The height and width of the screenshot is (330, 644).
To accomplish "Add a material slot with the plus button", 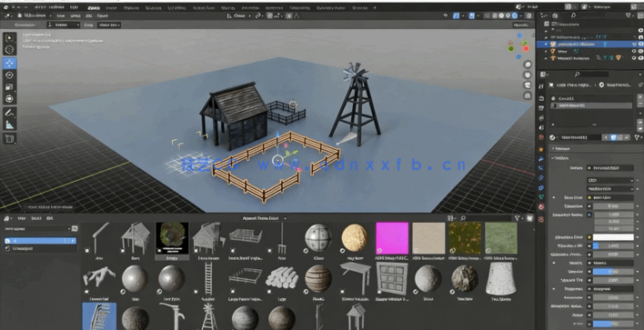I will 639,98.
